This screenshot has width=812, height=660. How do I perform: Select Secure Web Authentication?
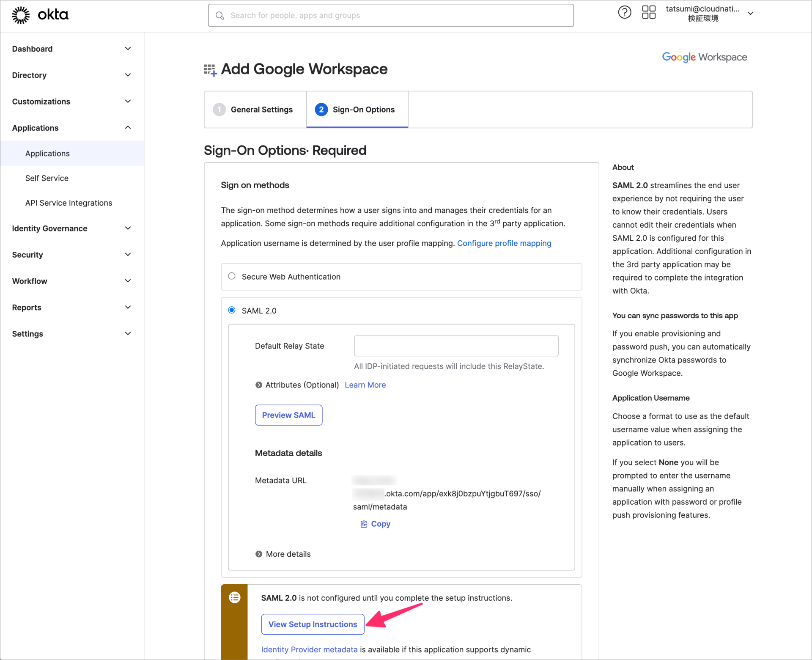(x=232, y=276)
